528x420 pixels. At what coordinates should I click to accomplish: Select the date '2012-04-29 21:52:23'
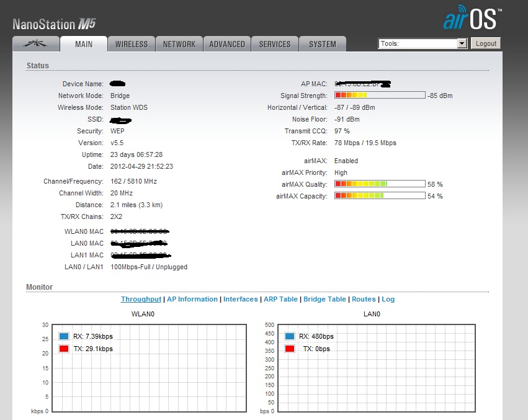pyautogui.click(x=141, y=166)
